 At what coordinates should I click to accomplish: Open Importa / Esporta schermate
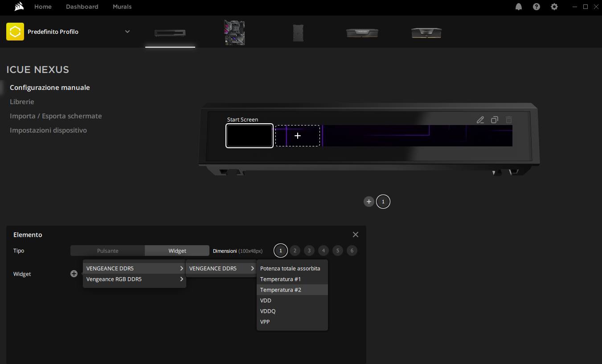tap(56, 116)
